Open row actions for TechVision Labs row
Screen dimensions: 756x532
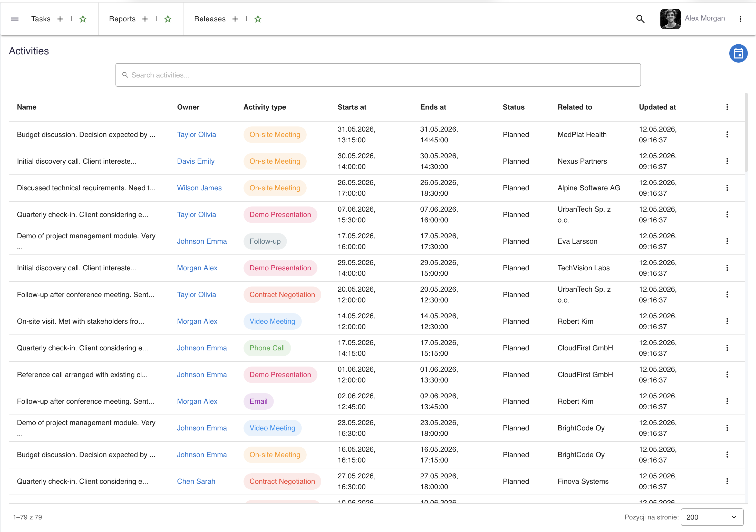pos(727,268)
